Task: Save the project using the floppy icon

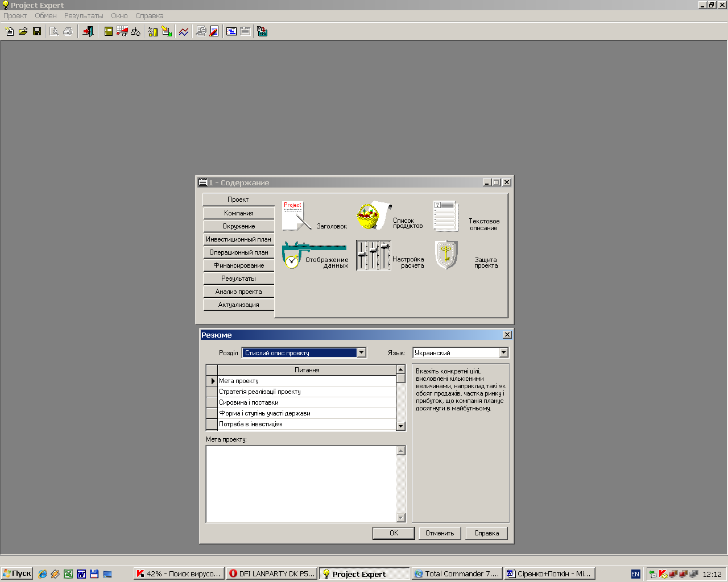Action: (37, 32)
